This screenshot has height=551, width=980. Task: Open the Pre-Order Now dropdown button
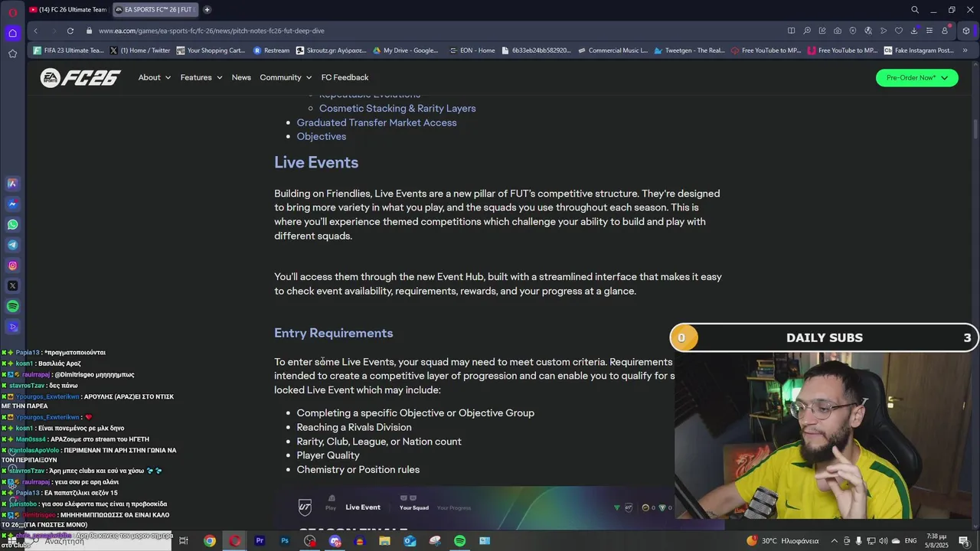[x=916, y=77]
